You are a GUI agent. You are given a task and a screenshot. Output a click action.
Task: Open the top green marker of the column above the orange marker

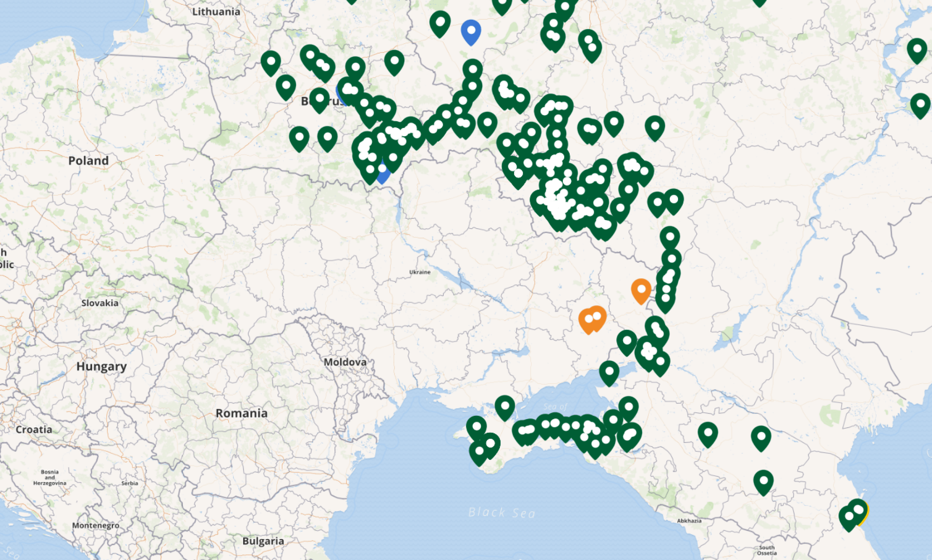coord(669,239)
